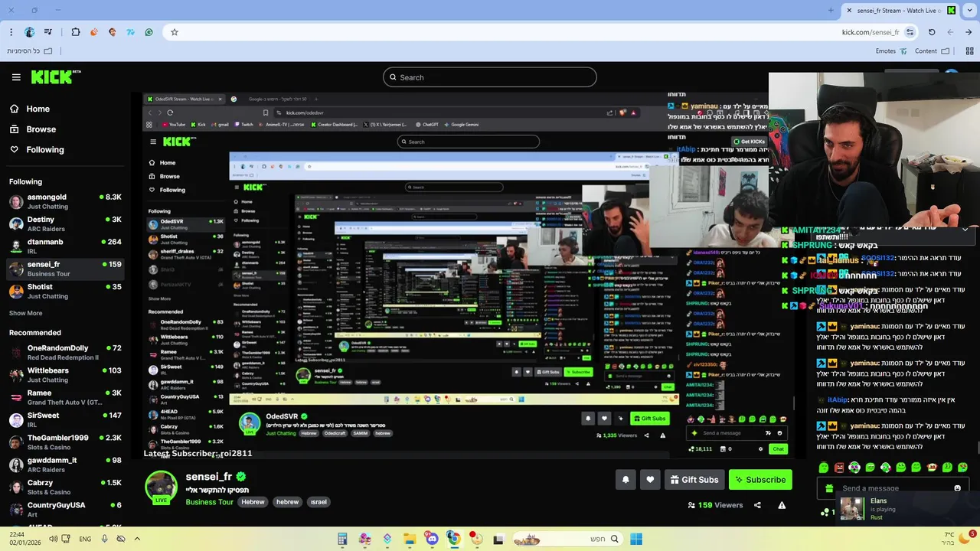Open Browse in the Kick sidebar
The height and width of the screenshot is (551, 980).
(33, 129)
